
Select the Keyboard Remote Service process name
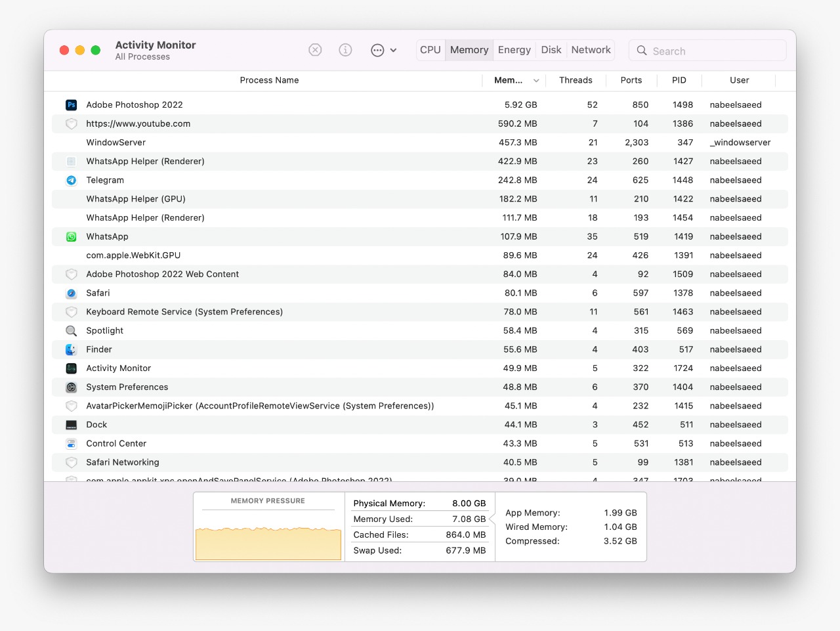click(x=184, y=312)
